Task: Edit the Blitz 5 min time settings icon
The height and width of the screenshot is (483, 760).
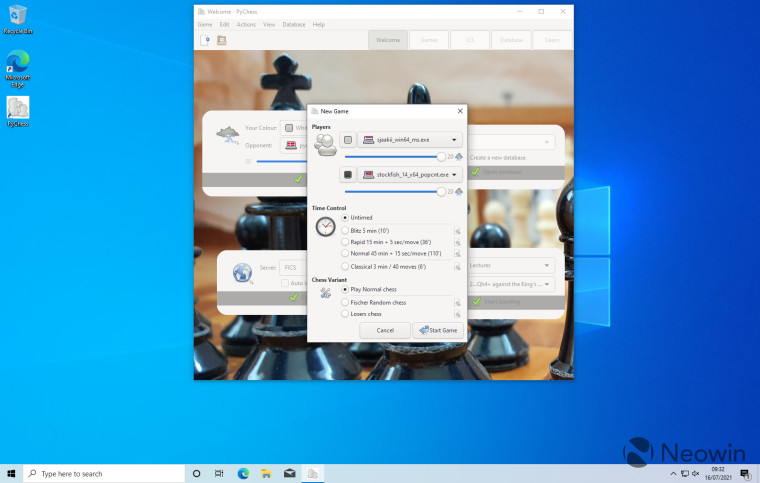Action: pos(457,231)
